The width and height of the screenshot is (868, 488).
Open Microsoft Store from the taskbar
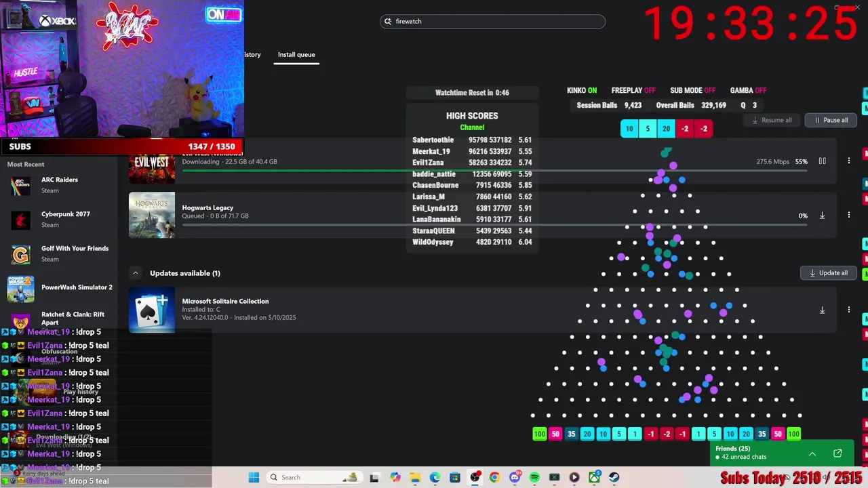pos(455,477)
